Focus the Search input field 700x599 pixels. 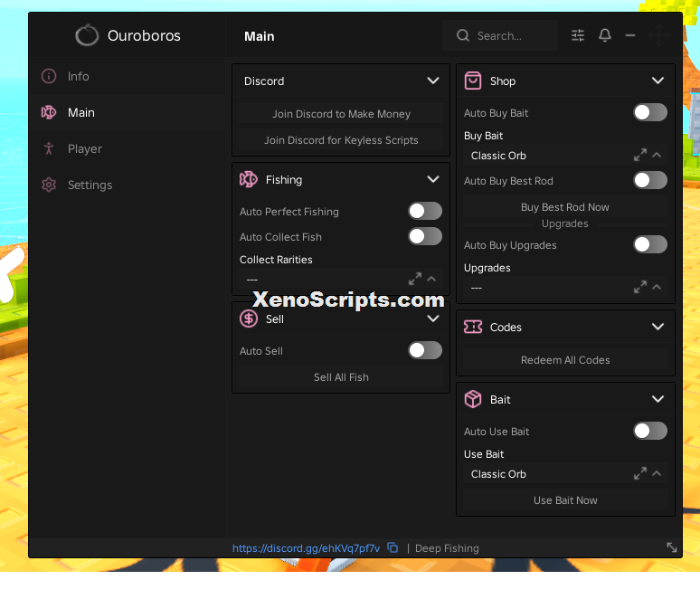499,35
